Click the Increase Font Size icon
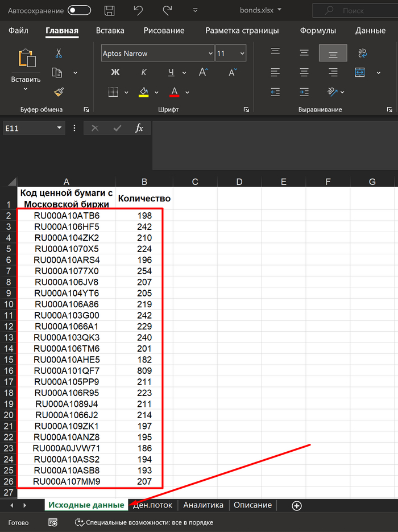Viewport: 398px width, 532px height. (204, 72)
